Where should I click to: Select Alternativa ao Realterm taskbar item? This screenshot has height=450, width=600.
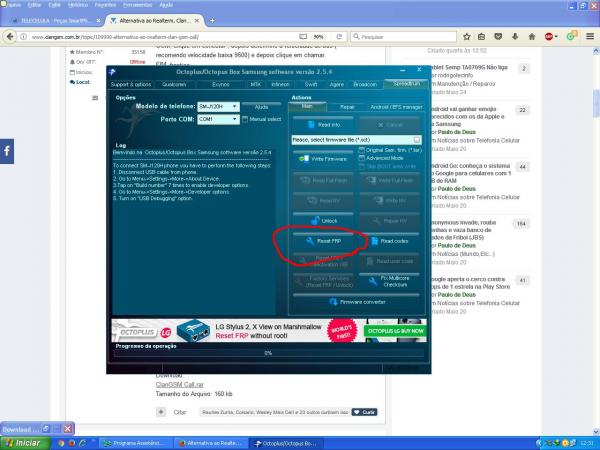coord(211,443)
